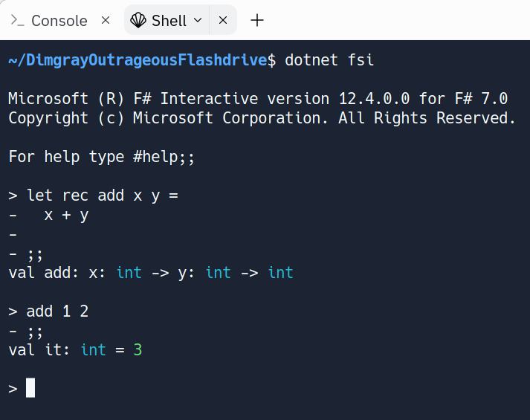
Task: Click the green result value 3
Action: [138, 349]
